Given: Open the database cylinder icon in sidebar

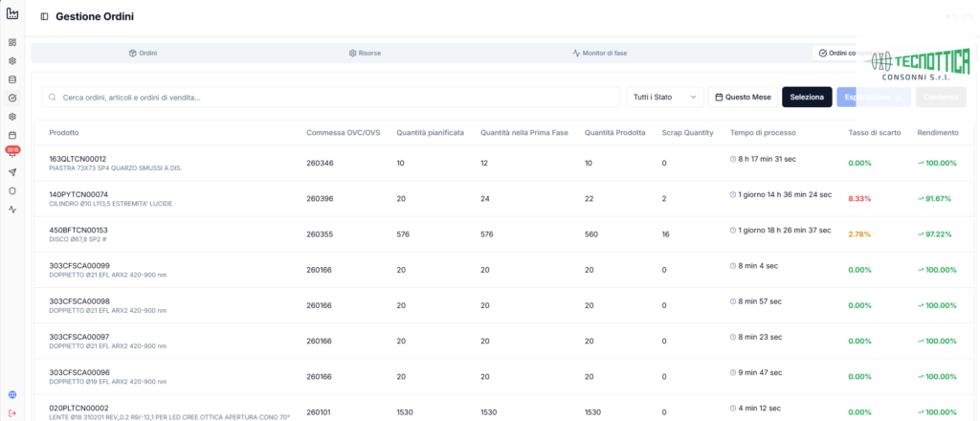Looking at the screenshot, I should click(11, 79).
